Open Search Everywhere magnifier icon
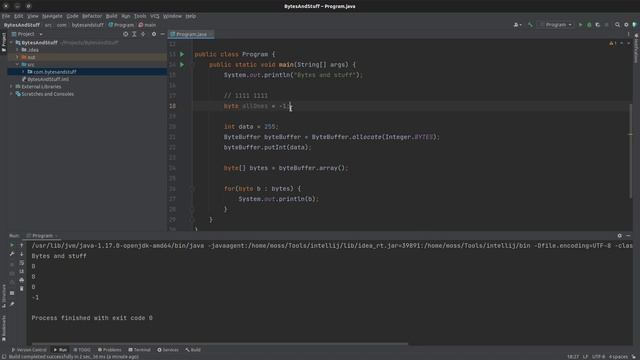Viewport: 640px width, 360px height. [x=617, y=25]
